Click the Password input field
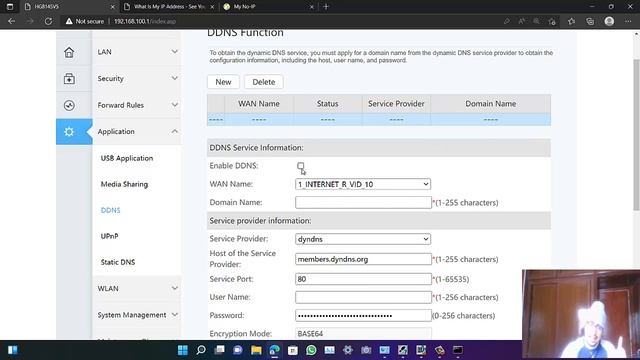Screen dimensions: 640x360 click(363, 316)
